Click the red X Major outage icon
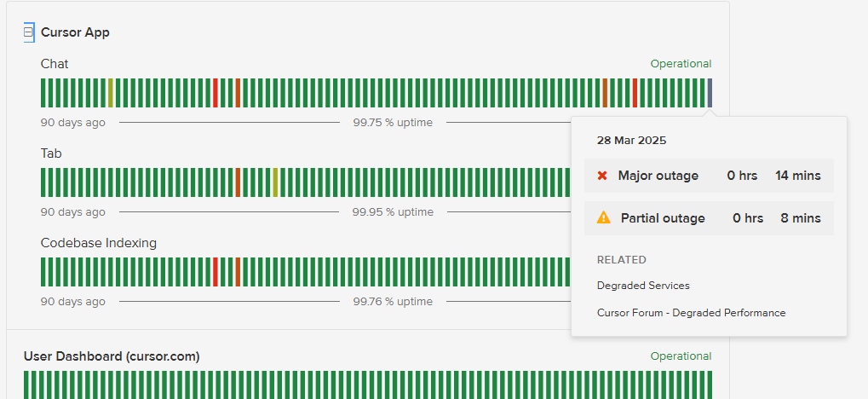This screenshot has height=399, width=868. (x=602, y=176)
